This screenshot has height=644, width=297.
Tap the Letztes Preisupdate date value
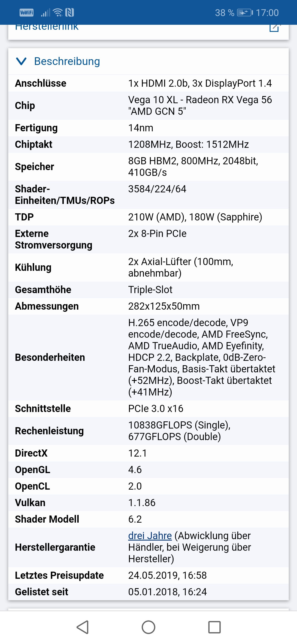coord(167,575)
